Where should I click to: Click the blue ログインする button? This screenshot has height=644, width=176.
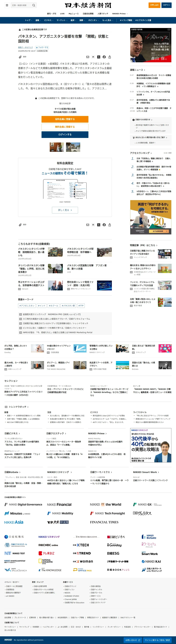point(65,135)
